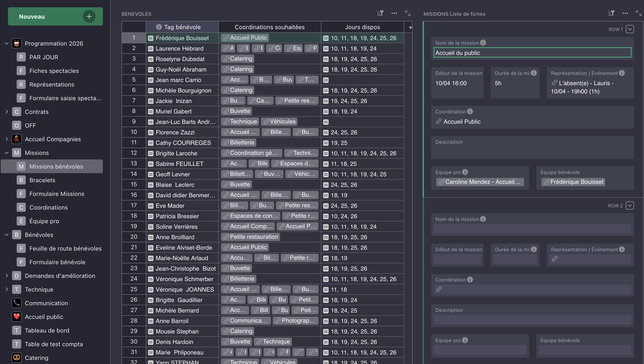644x364 pixels.
Task: Open the MISSIONS widget three-dot menu
Action: (x=625, y=13)
